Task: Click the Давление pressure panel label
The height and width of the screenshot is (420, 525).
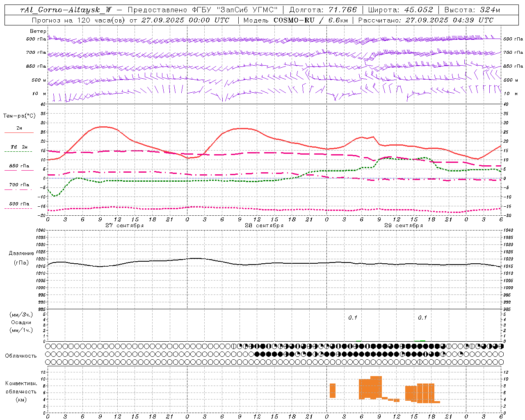Action: coord(21,253)
